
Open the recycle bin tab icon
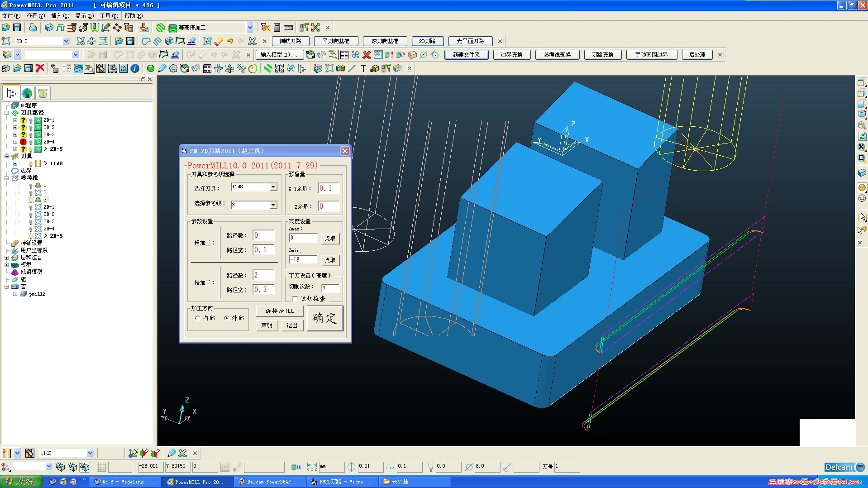point(43,93)
